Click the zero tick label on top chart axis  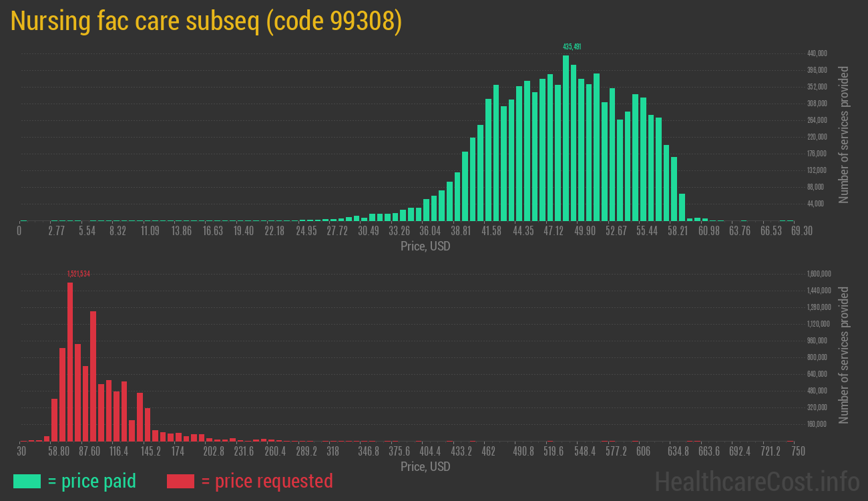coord(19,230)
